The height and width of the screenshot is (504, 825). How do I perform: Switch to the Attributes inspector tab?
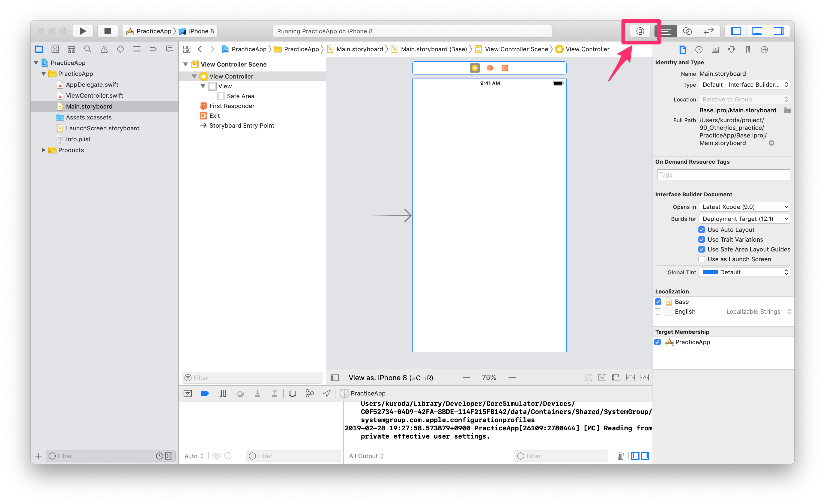click(732, 50)
